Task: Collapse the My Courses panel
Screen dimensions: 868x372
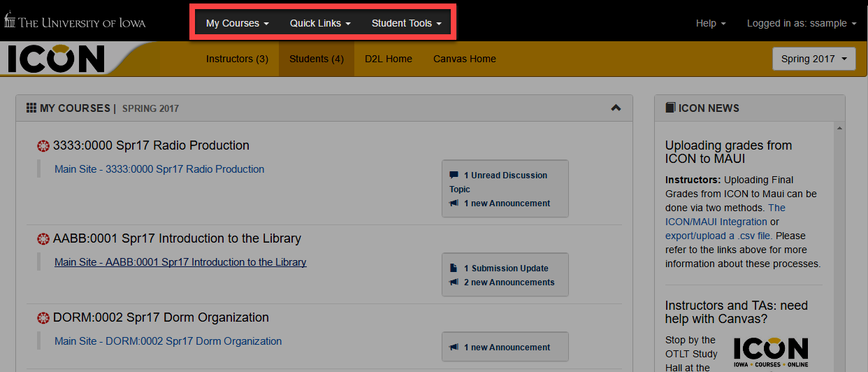Action: pyautogui.click(x=616, y=108)
